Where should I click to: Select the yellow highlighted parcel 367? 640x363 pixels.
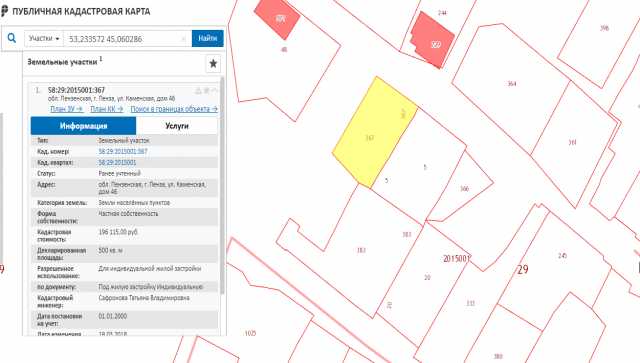[x=373, y=133]
